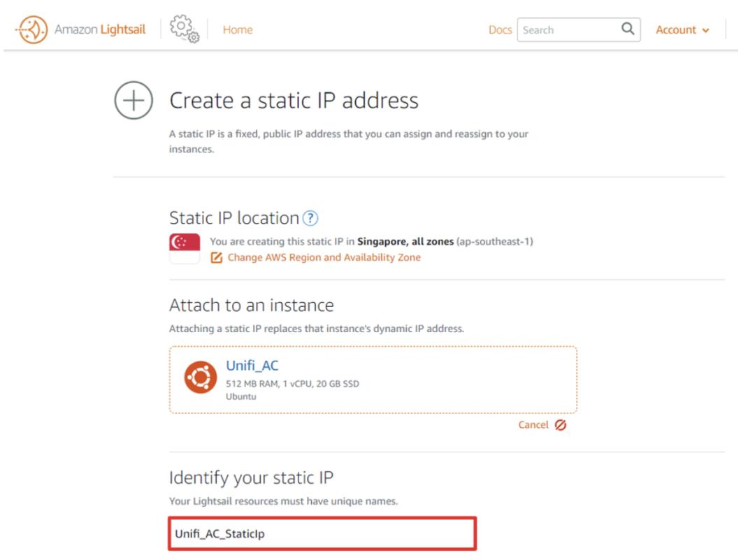Click the edit pencil icon beside Change AWS Region
The image size is (755, 560).
216,257
